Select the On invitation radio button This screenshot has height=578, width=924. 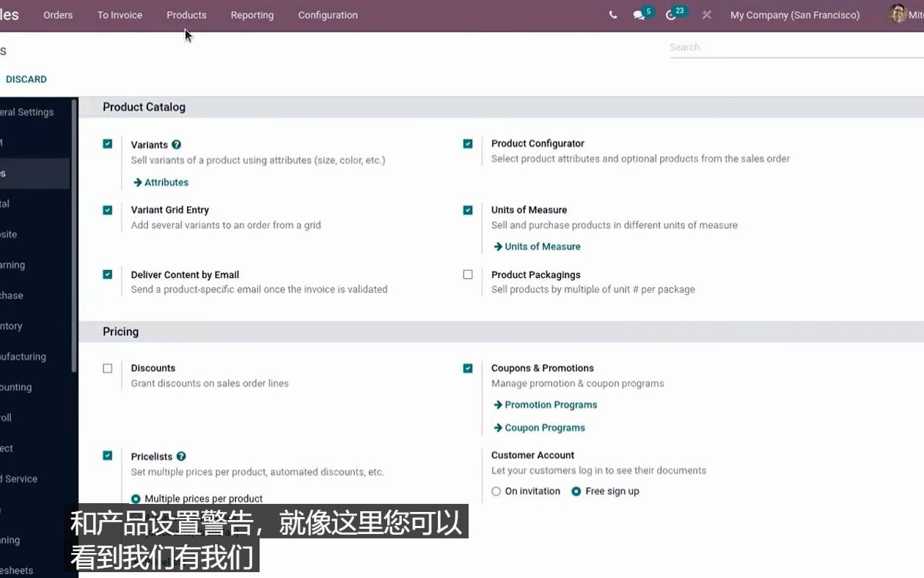point(495,491)
